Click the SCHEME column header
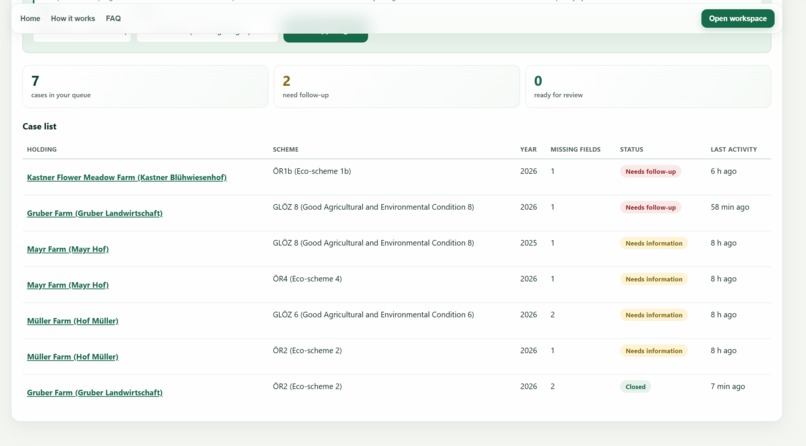 pos(285,150)
